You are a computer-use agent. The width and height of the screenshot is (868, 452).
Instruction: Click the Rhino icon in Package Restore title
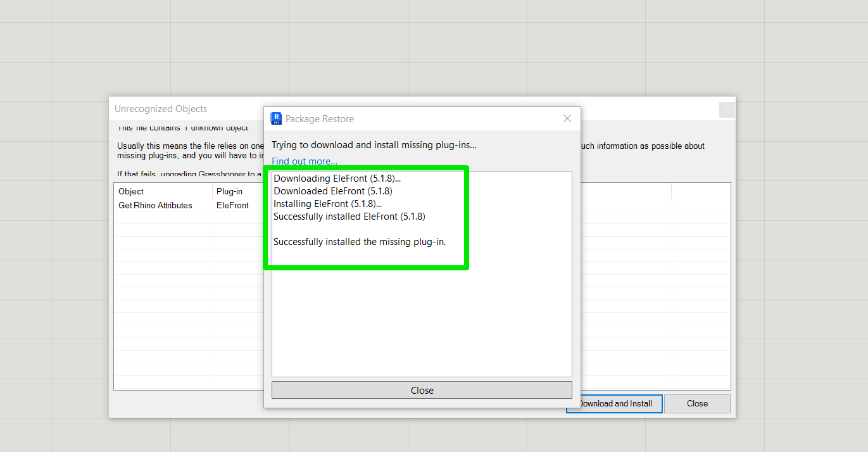pos(275,118)
